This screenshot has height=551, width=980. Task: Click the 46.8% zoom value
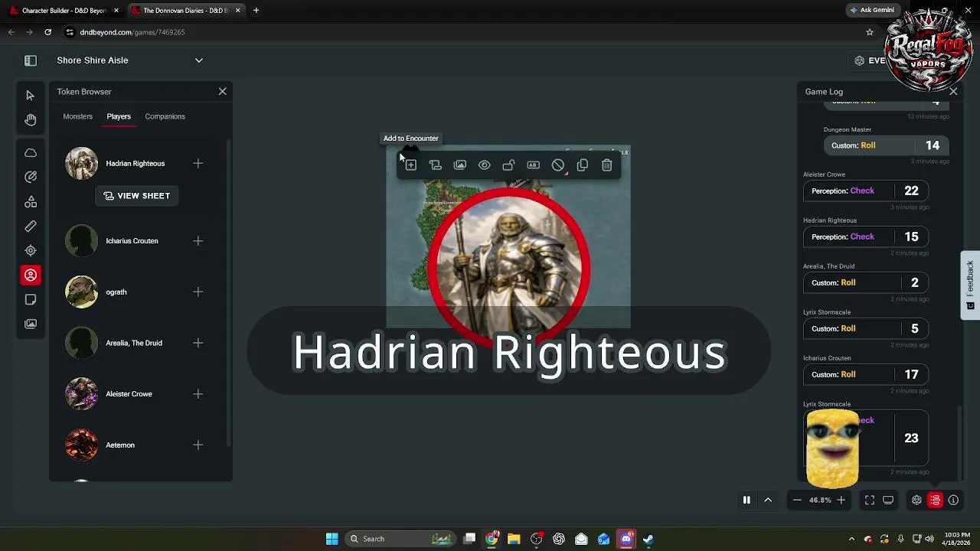point(820,500)
